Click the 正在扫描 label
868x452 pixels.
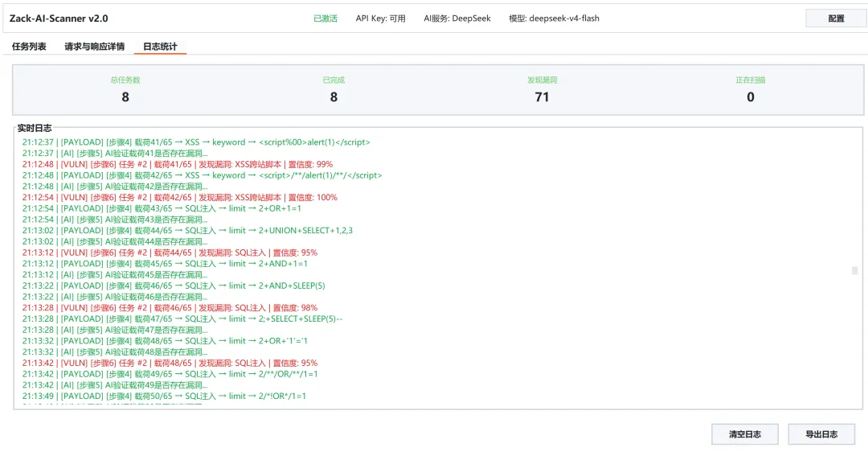(x=751, y=80)
